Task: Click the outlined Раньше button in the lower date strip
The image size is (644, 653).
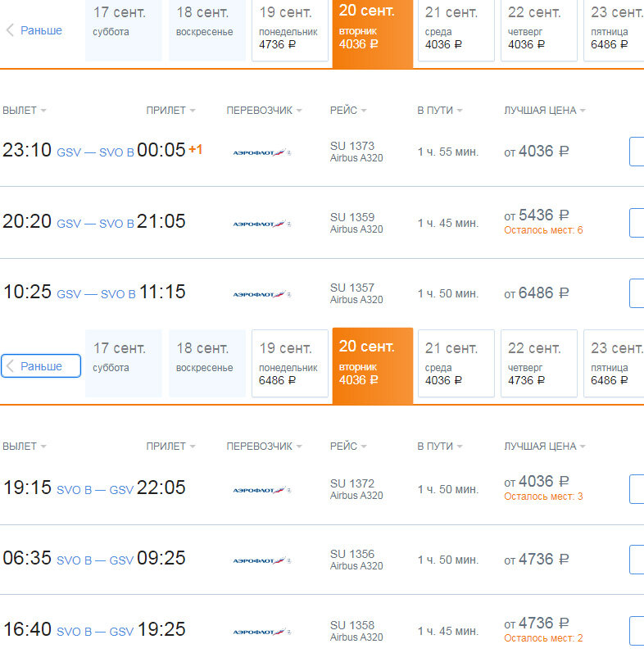Action: (41, 366)
